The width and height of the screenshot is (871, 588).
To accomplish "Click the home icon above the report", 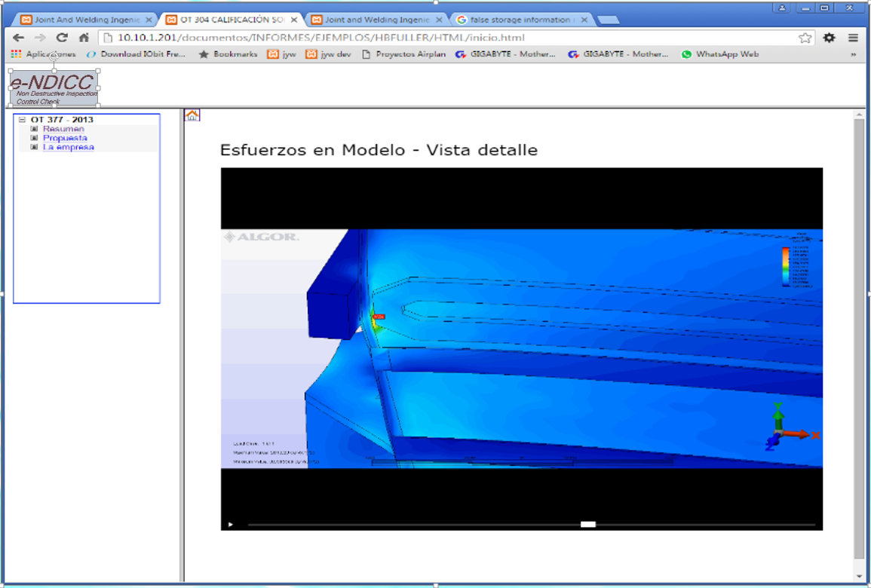I will tap(192, 115).
